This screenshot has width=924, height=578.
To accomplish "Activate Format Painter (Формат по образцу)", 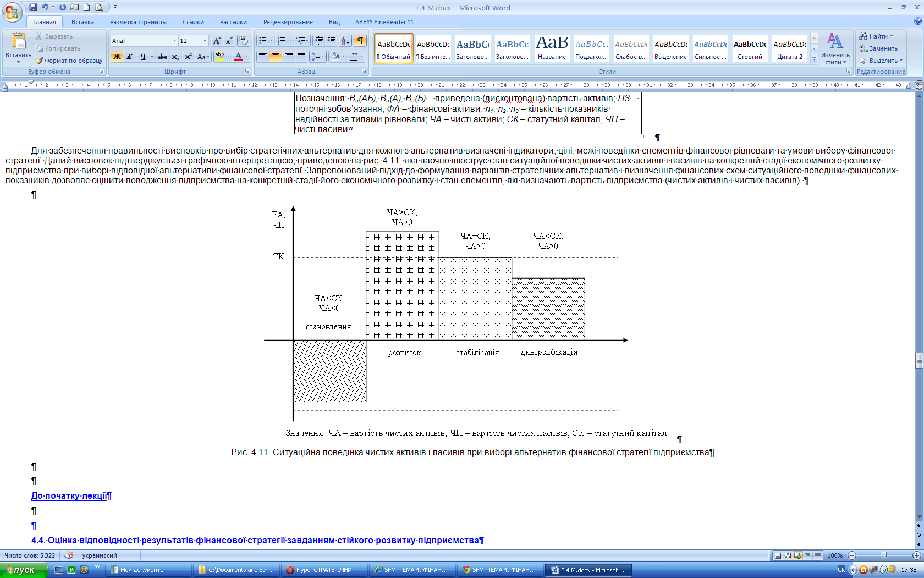I will (69, 61).
